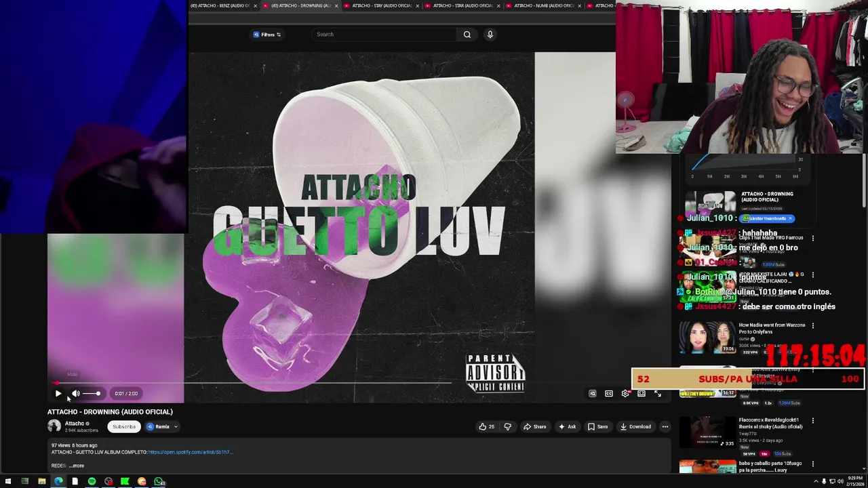Click similar thumbnails button
This screenshot has width=868, height=488.
tap(767, 218)
